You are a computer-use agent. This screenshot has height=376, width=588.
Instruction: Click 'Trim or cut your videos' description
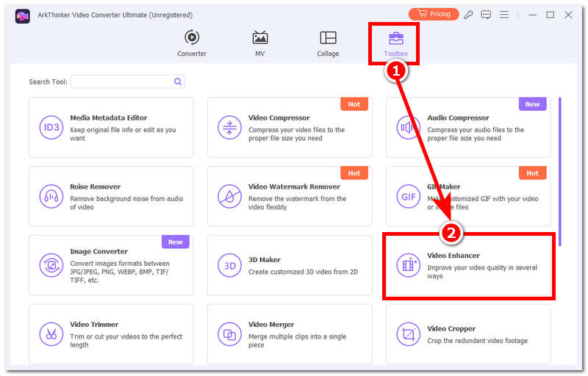[x=126, y=341]
